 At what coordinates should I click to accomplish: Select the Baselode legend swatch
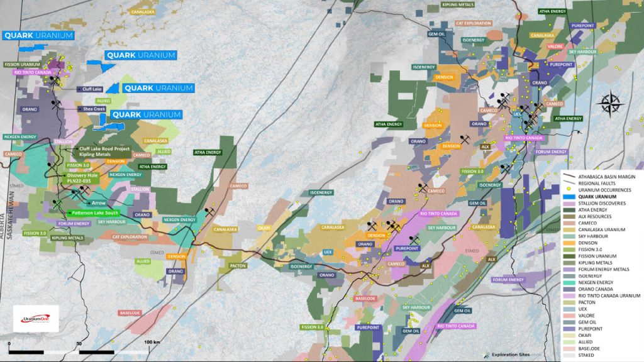[x=569, y=348]
